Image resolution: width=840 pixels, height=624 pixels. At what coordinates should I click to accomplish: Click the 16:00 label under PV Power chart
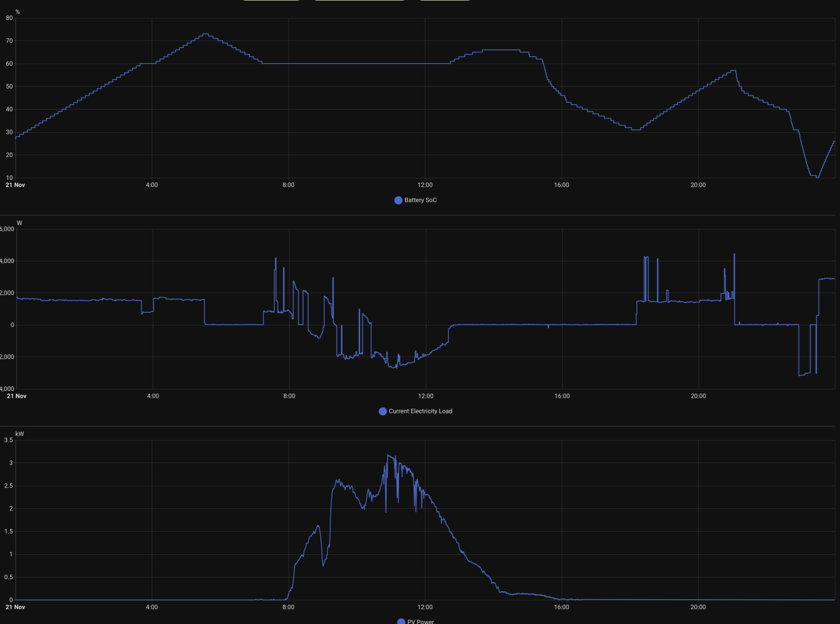click(561, 607)
